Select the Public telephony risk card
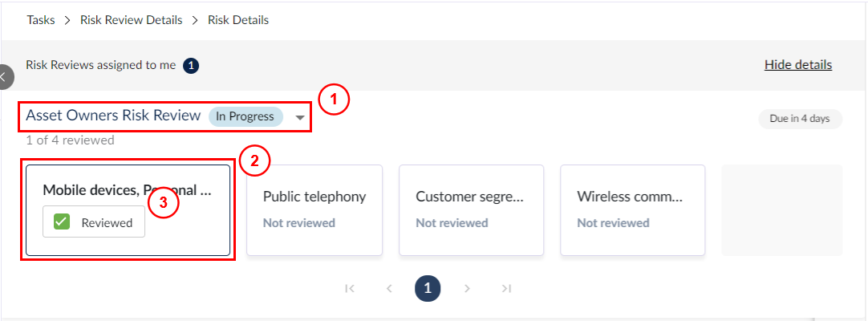 (314, 210)
